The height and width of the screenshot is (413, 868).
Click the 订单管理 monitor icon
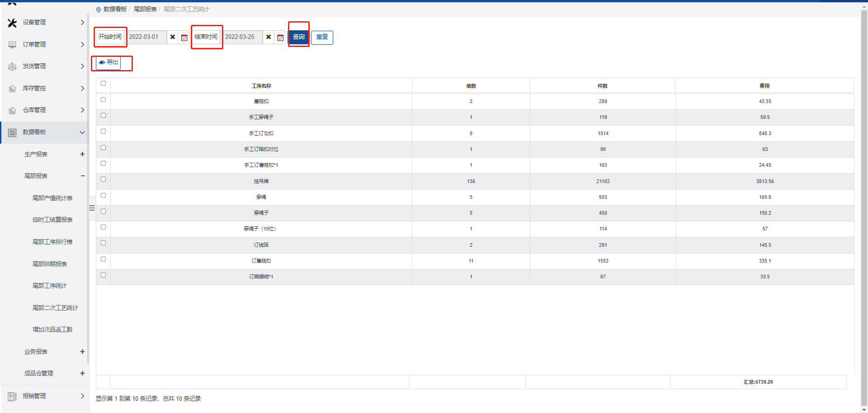coord(12,44)
